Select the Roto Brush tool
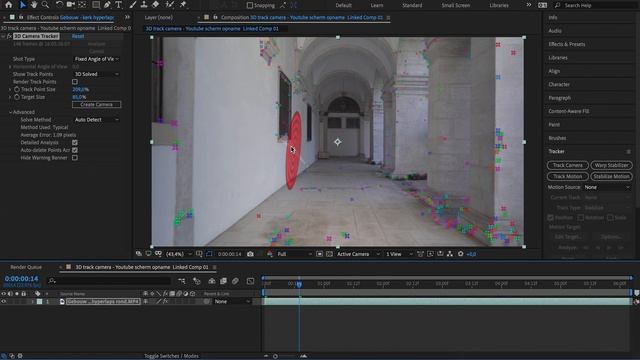640x360 pixels. (169, 5)
